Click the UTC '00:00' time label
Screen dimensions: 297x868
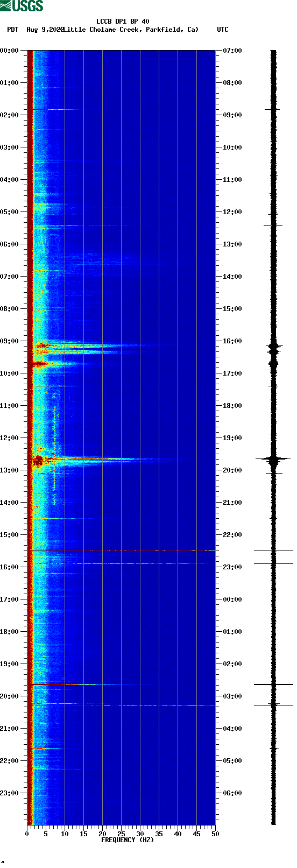(x=232, y=599)
